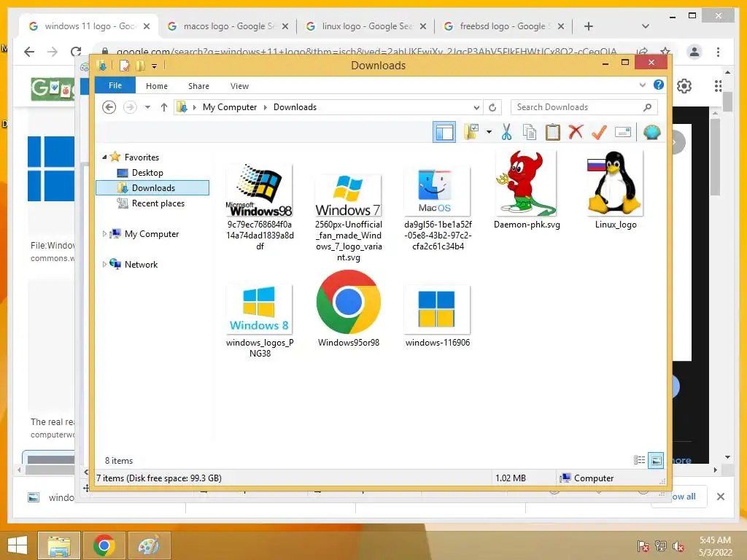This screenshot has width=747, height=560.
Task: Click the Downloads folder icon in title bar
Action: 102,65
